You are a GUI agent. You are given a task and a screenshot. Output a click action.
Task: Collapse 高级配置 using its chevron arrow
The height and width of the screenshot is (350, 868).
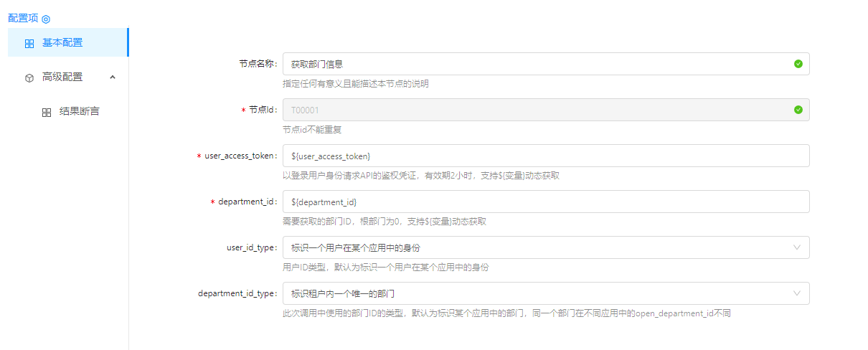(113, 77)
